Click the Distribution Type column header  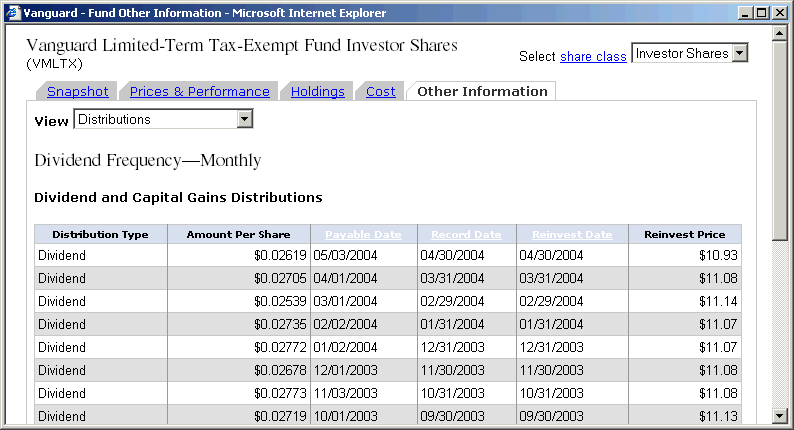point(100,235)
